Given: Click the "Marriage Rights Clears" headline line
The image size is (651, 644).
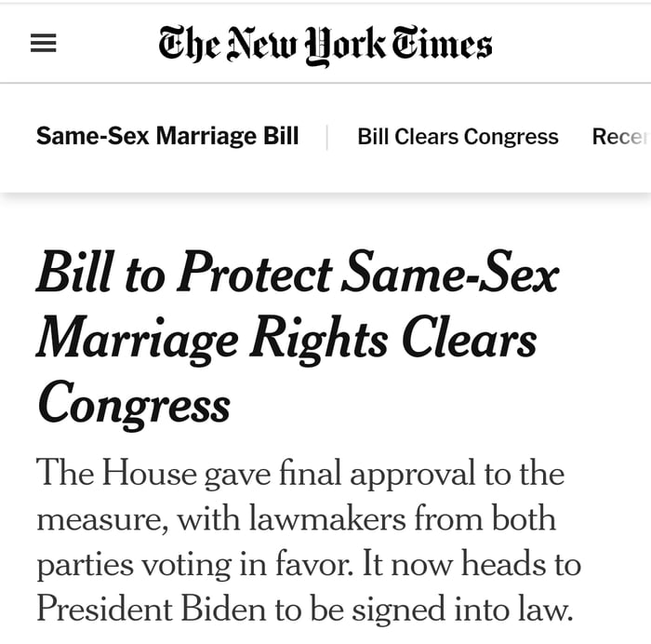Looking at the screenshot, I should click(x=286, y=340).
